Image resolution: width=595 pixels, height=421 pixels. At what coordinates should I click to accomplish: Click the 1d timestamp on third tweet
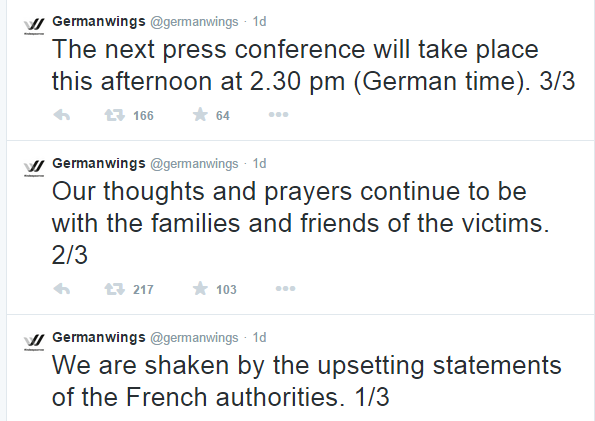[260, 337]
